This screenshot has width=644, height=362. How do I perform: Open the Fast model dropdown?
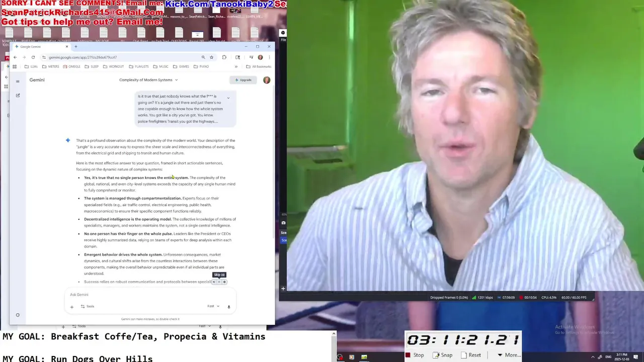[x=213, y=306]
